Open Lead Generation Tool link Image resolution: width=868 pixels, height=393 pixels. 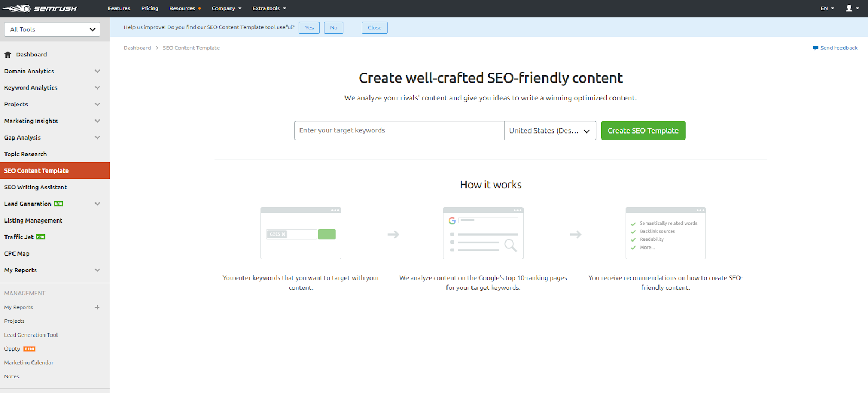[x=31, y=335]
